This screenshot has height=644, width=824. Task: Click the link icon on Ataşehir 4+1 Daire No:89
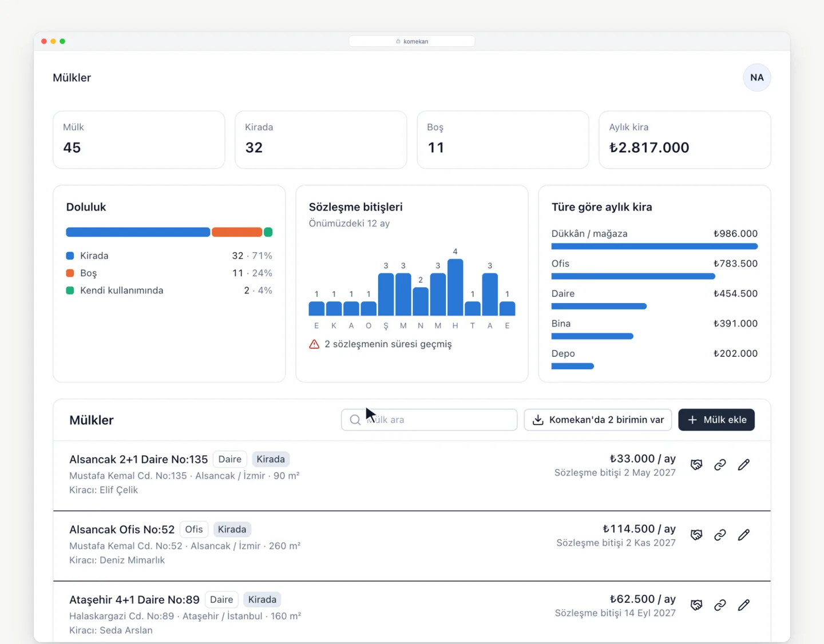[x=720, y=605]
